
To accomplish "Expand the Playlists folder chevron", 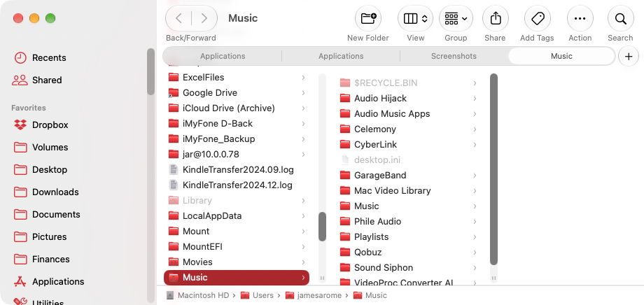I will click(475, 237).
